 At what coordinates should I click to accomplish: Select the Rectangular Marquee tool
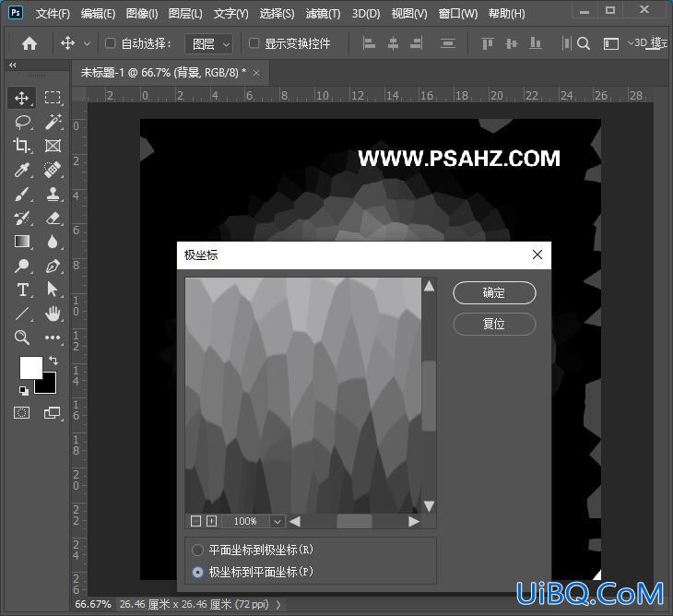coord(53,98)
